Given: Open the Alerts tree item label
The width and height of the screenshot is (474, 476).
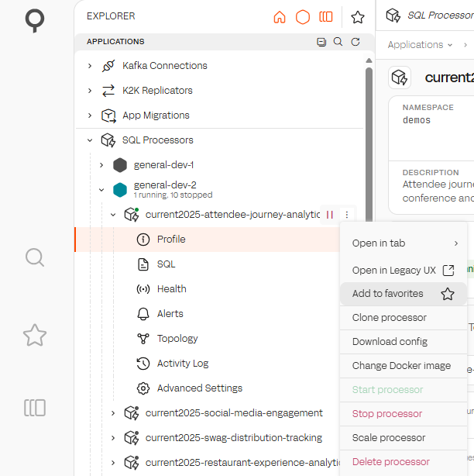Looking at the screenshot, I should 170,314.
